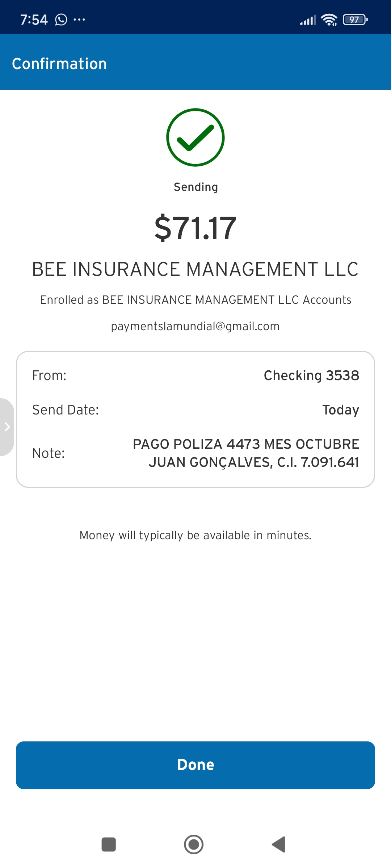The width and height of the screenshot is (391, 868).
Task: Tap the BEE INSURANCE MANAGEMENT LLC recipient name
Action: click(195, 269)
